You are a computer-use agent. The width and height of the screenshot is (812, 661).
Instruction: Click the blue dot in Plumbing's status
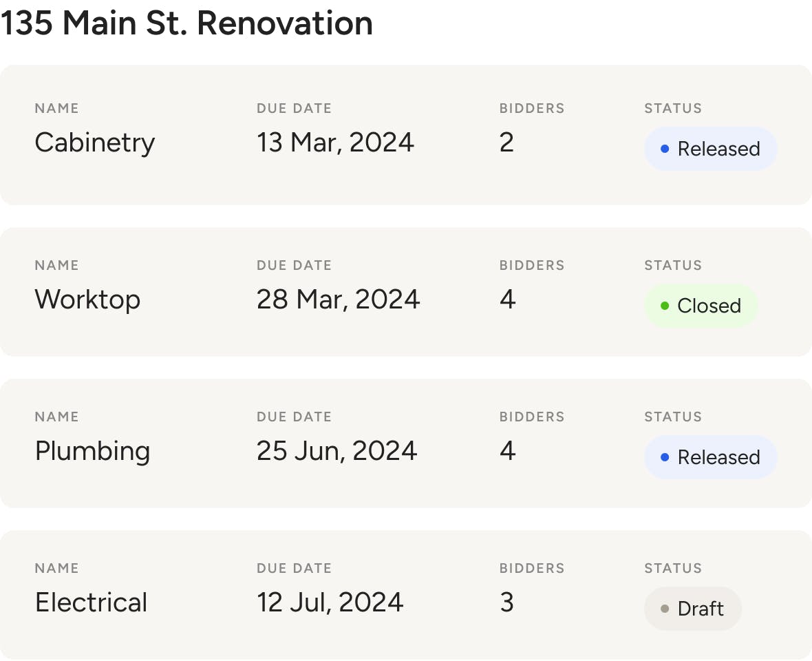(665, 457)
